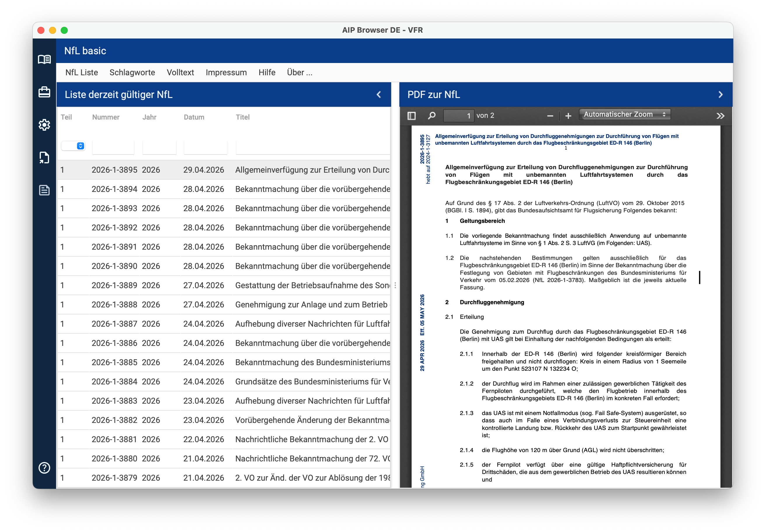Screen dimensions: 766x532
Task: Toggle the PDF viewer sidebar panel
Action: tap(412, 116)
